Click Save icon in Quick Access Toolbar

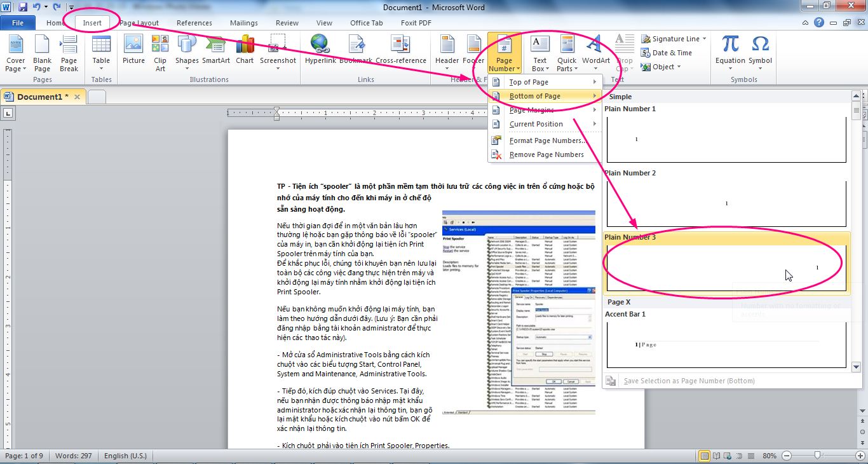point(22,7)
